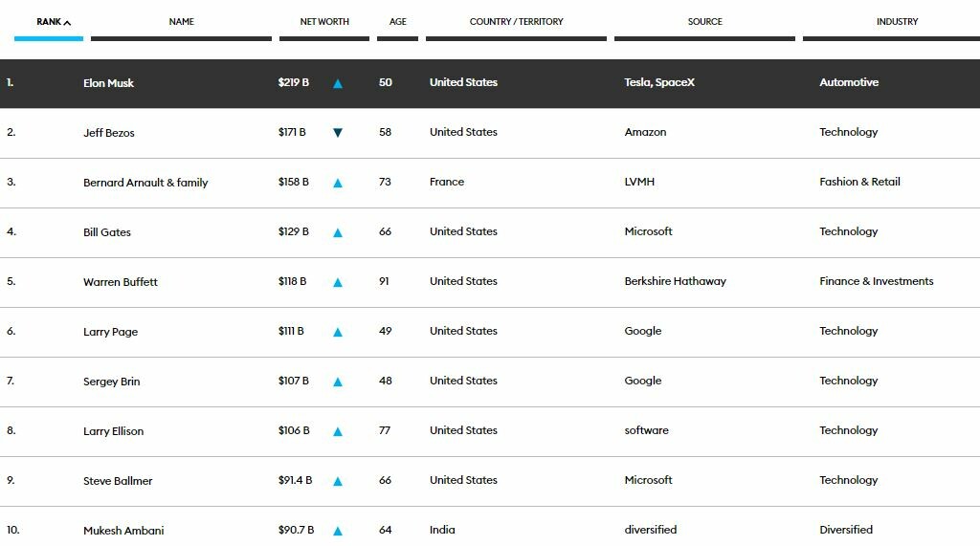The image size is (980, 546).
Task: Click age 50 in Elon Musk's row
Action: [x=386, y=82]
